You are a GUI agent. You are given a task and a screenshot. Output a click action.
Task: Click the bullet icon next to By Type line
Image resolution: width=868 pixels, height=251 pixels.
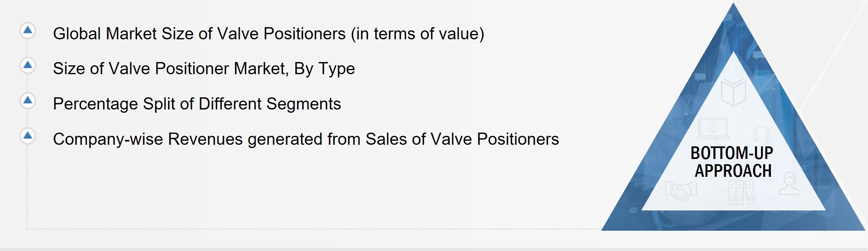28,65
